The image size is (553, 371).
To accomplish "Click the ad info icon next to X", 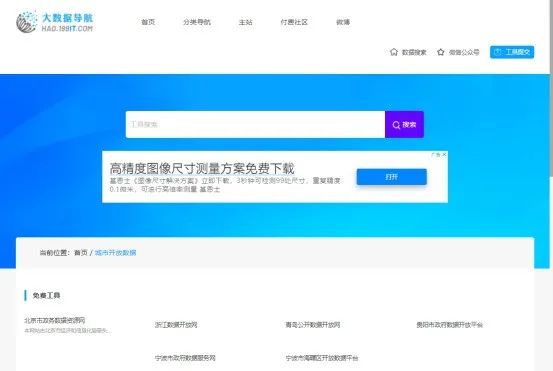I will click(x=437, y=154).
